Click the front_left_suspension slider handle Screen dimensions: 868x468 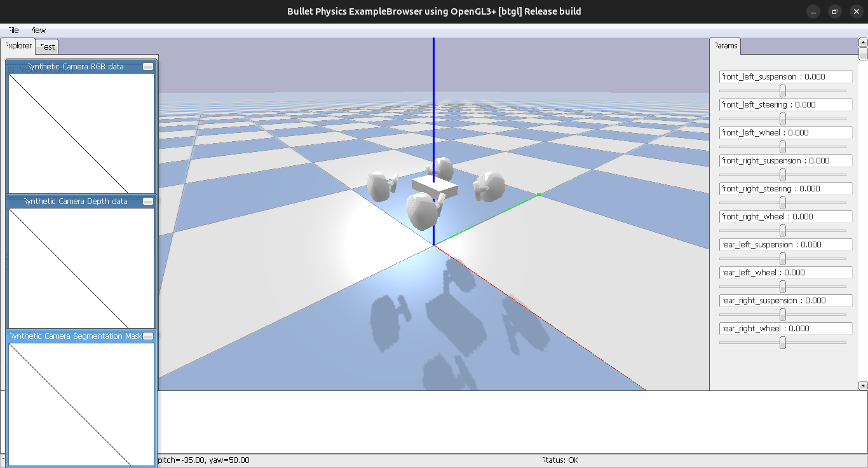pyautogui.click(x=783, y=91)
